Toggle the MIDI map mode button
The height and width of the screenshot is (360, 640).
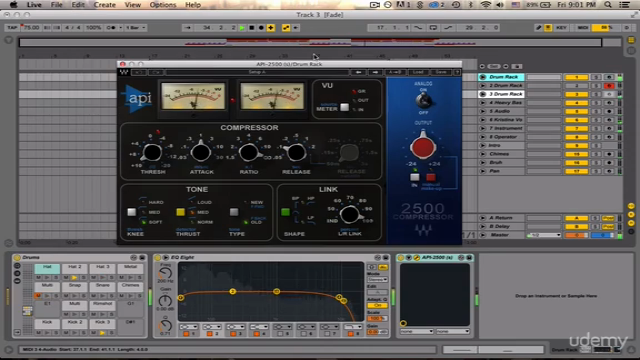pos(583,28)
